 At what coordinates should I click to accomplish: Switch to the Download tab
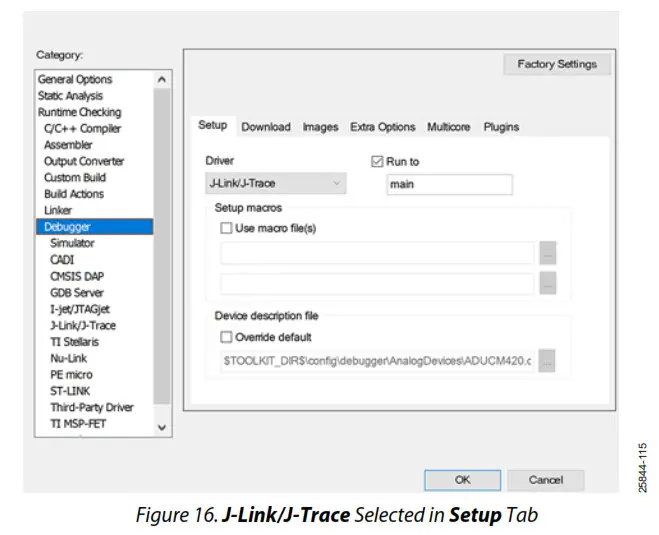(x=266, y=127)
